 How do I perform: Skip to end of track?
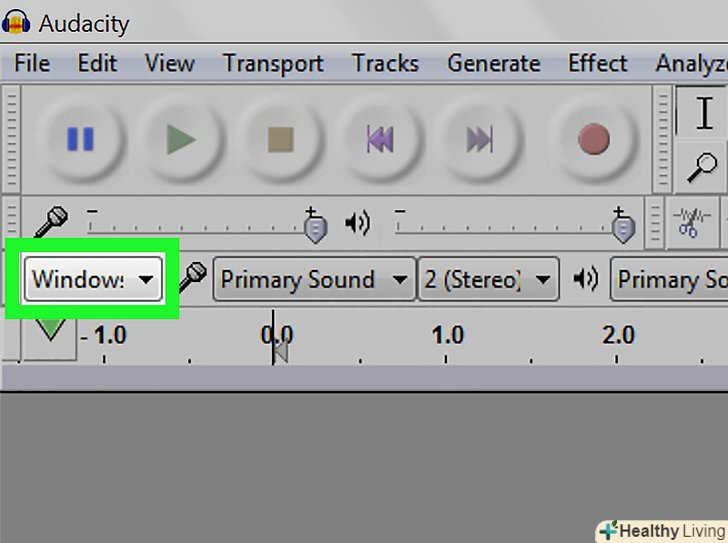480,139
